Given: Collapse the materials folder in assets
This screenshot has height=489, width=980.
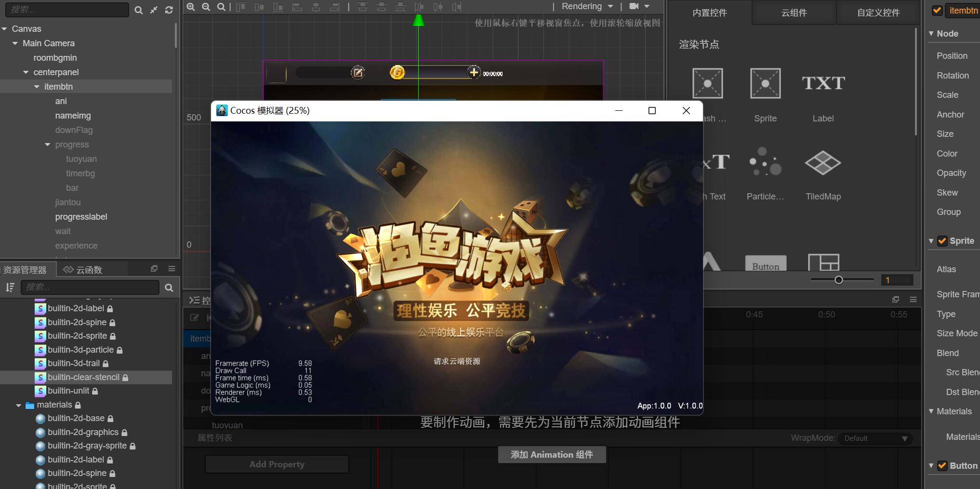Looking at the screenshot, I should [18, 405].
